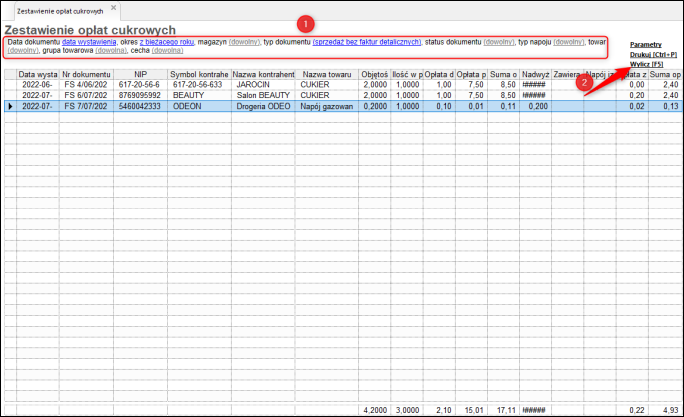The width and height of the screenshot is (684, 417).
Task: Click the 'Napój gazowan' product cell
Action: click(x=327, y=106)
